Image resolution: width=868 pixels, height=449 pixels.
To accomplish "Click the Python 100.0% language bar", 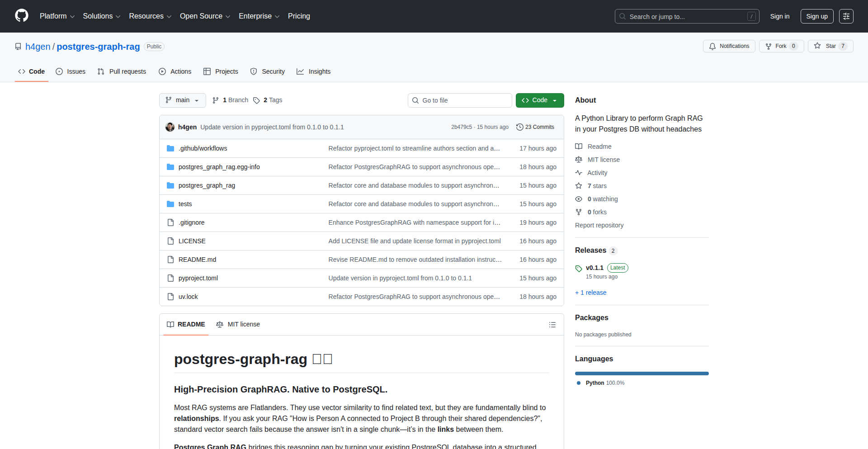I will pos(642,373).
